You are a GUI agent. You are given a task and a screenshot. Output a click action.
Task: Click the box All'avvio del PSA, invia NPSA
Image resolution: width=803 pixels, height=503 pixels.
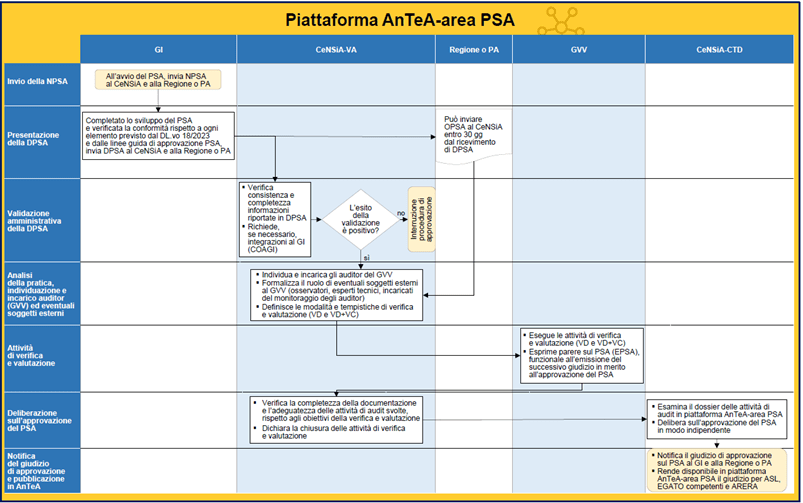(158, 80)
